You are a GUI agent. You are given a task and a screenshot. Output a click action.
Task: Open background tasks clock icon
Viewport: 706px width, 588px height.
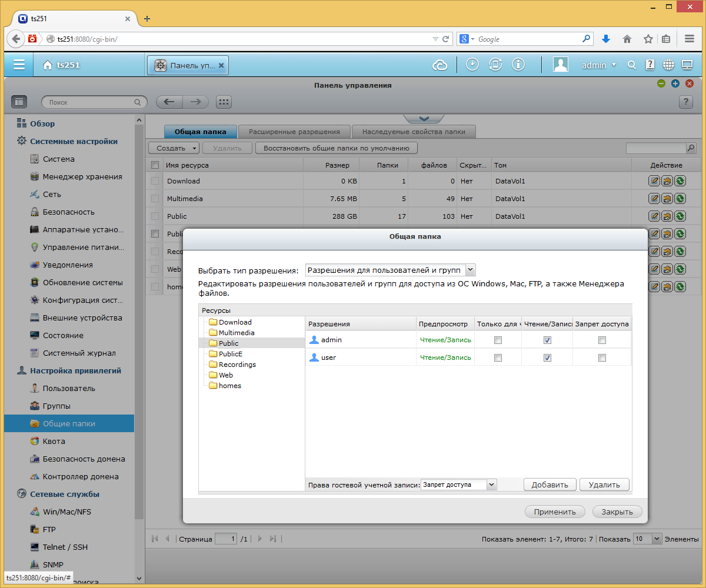(x=472, y=65)
